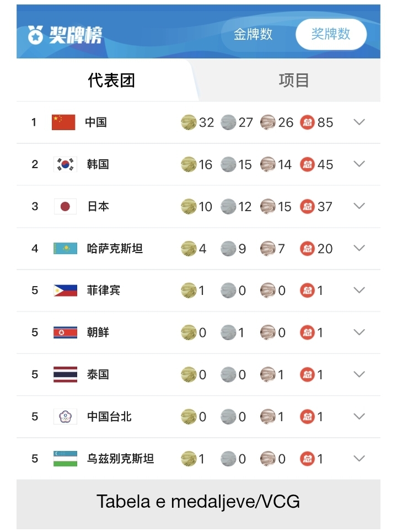This screenshot has height=532, width=397.
Task: Click China's gold medal icon
Action: 189,122
